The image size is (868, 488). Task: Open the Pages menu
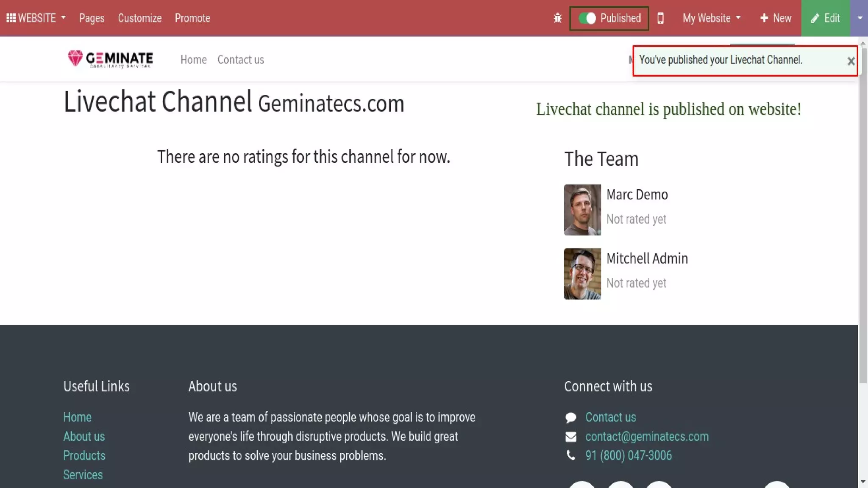point(92,18)
